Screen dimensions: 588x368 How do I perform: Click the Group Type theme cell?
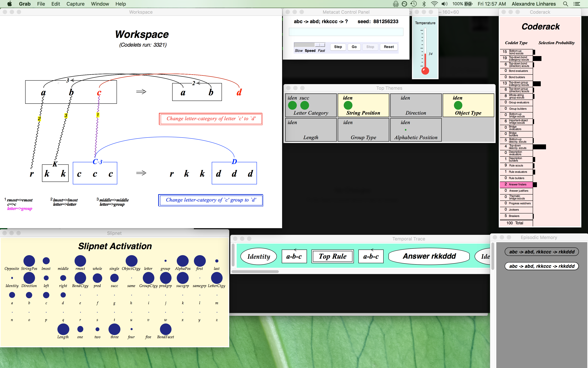pos(363,130)
